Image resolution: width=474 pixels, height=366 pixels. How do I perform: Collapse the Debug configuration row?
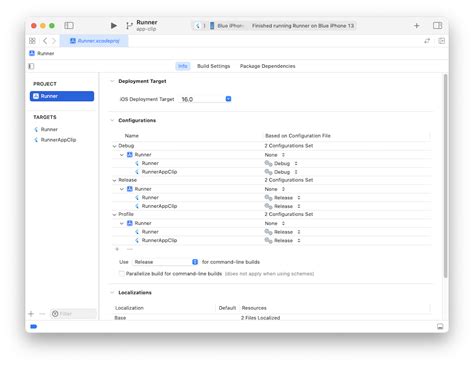[x=115, y=146]
